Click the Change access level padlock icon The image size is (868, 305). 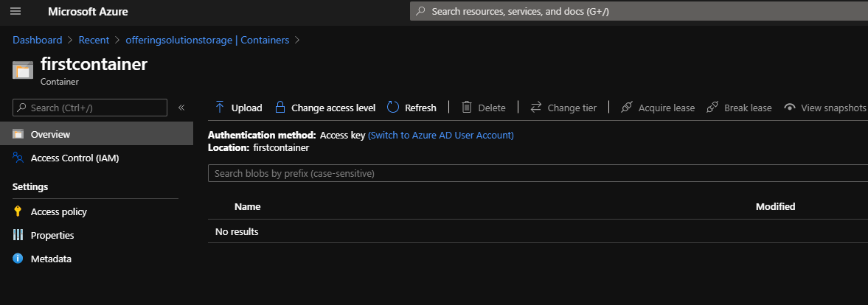coord(280,108)
